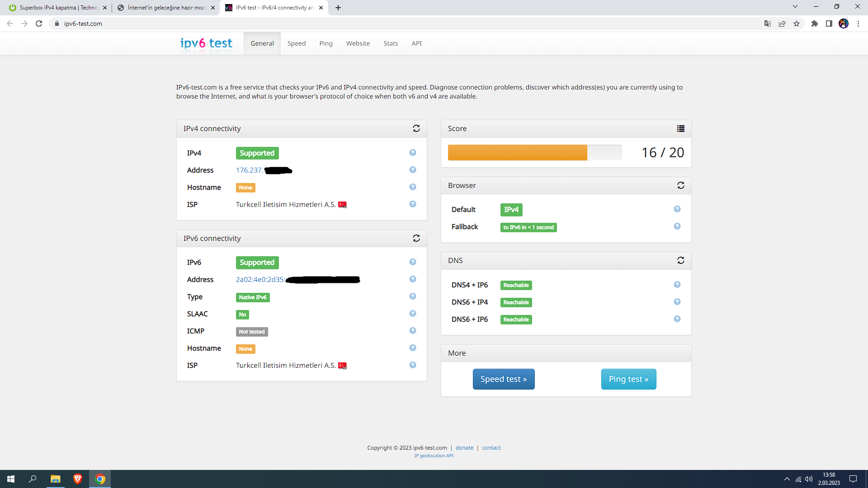The width and height of the screenshot is (868, 488).
Task: Open the Score details list icon
Action: click(681, 129)
